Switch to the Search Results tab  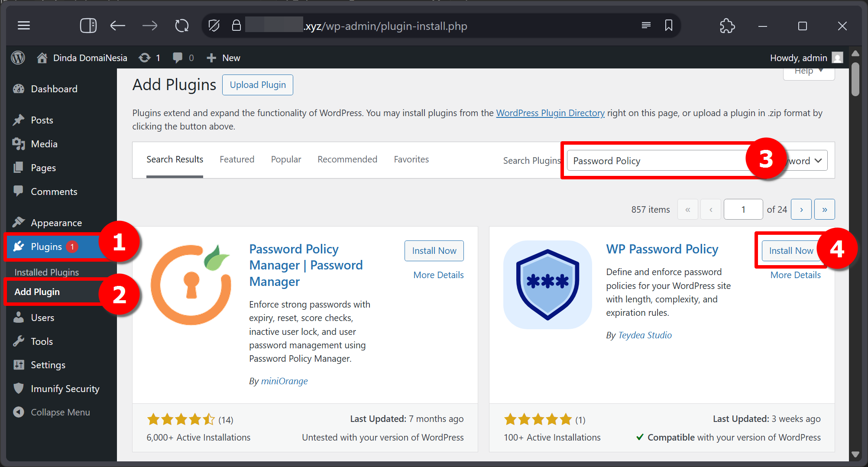click(175, 159)
